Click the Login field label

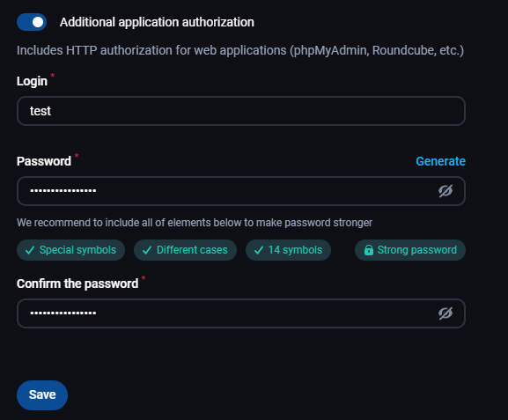[x=32, y=81]
